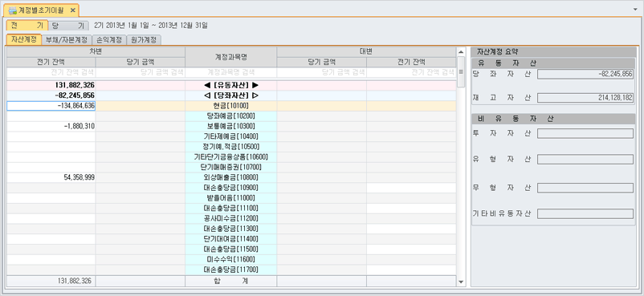This screenshot has height=296, width=644.
Task: Focus the 대변 당기 금액 검색 field
Action: click(321, 72)
